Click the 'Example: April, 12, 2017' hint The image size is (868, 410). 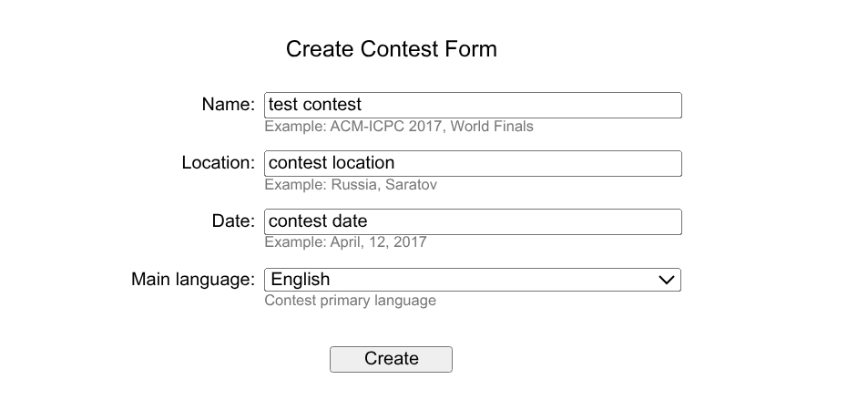pos(345,242)
